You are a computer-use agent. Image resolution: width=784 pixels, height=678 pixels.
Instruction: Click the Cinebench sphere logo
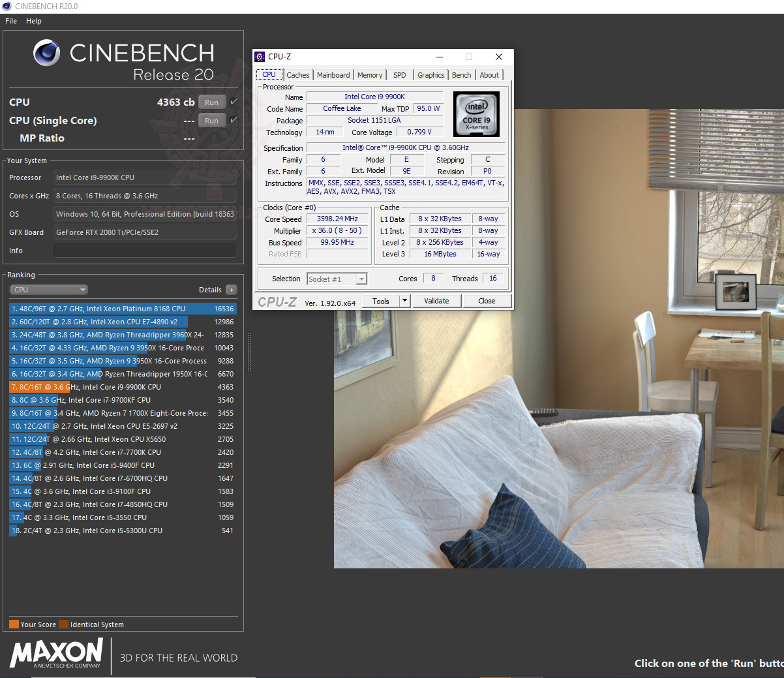click(47, 54)
